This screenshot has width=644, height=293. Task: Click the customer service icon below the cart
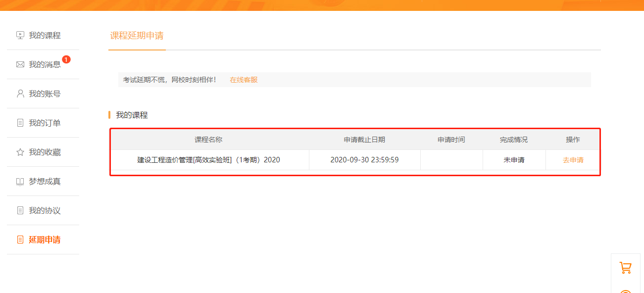tap(626, 290)
